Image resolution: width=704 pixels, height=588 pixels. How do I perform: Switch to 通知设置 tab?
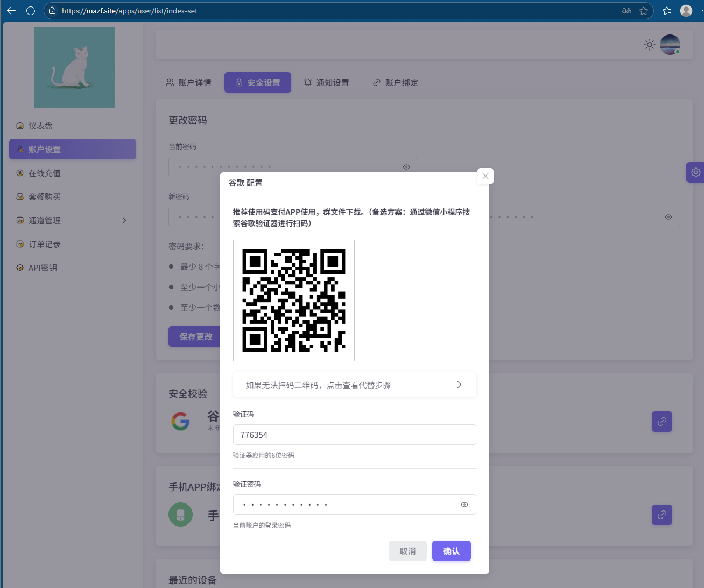point(326,82)
